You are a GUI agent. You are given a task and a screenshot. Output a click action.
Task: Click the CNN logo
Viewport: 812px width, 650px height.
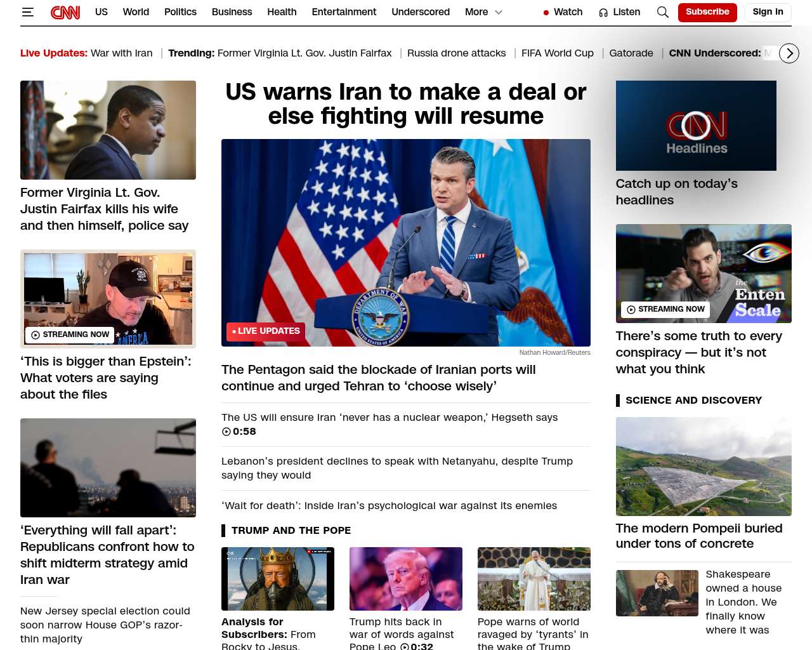coord(65,12)
